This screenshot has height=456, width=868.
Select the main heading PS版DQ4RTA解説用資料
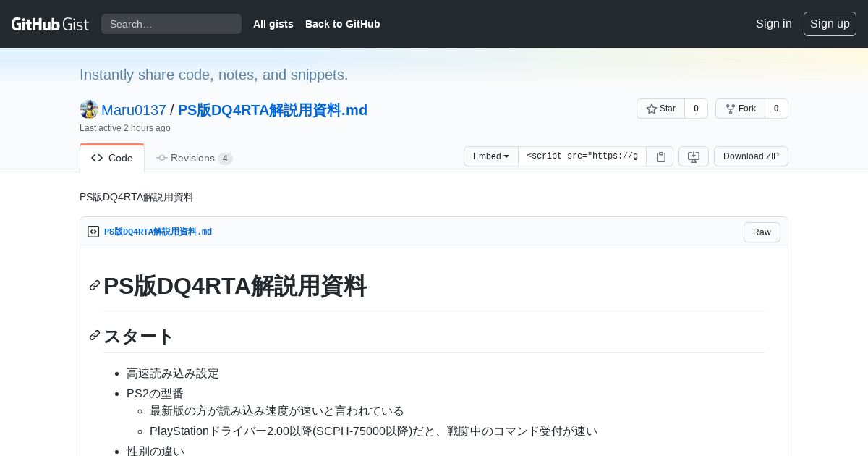tap(235, 286)
